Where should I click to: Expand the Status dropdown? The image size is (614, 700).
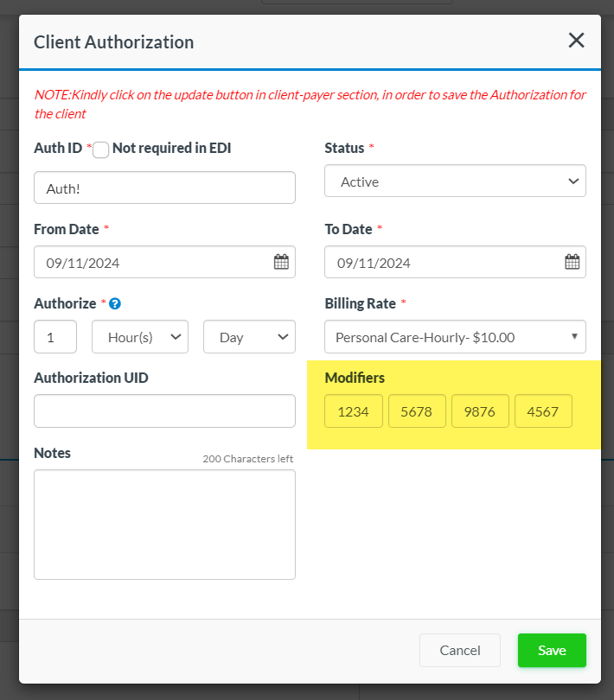click(x=455, y=181)
